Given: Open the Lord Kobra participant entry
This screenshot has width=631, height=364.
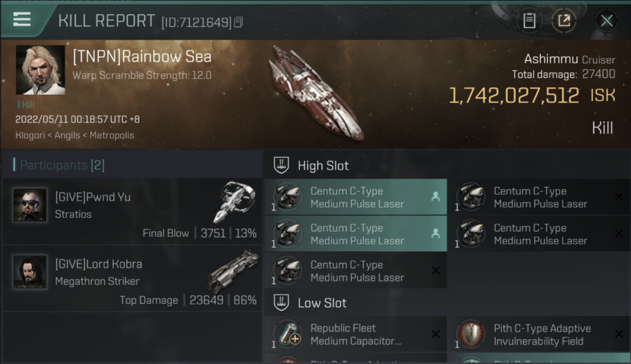Looking at the screenshot, I should click(132, 278).
